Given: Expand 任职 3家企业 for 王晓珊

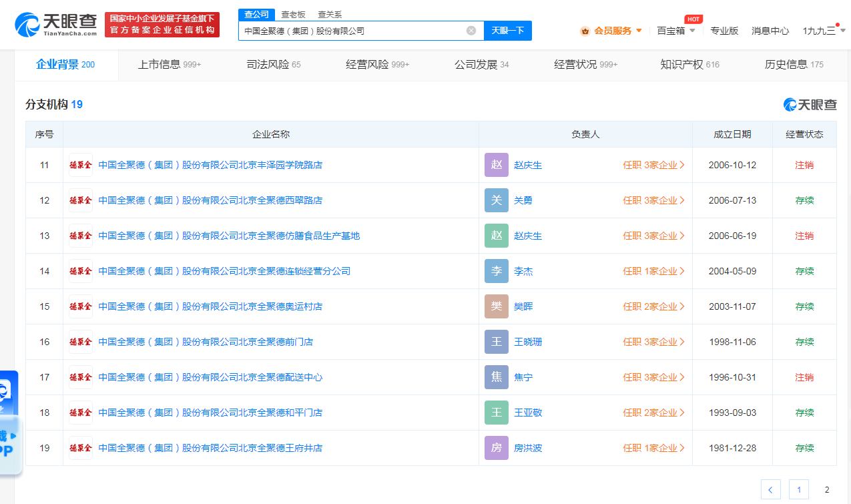Looking at the screenshot, I should click(653, 342).
